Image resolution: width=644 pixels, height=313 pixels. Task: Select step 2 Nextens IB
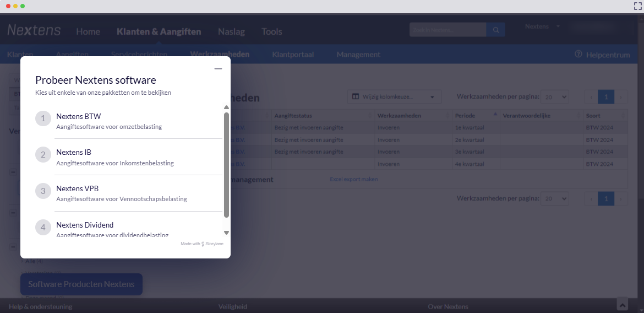[x=129, y=157]
